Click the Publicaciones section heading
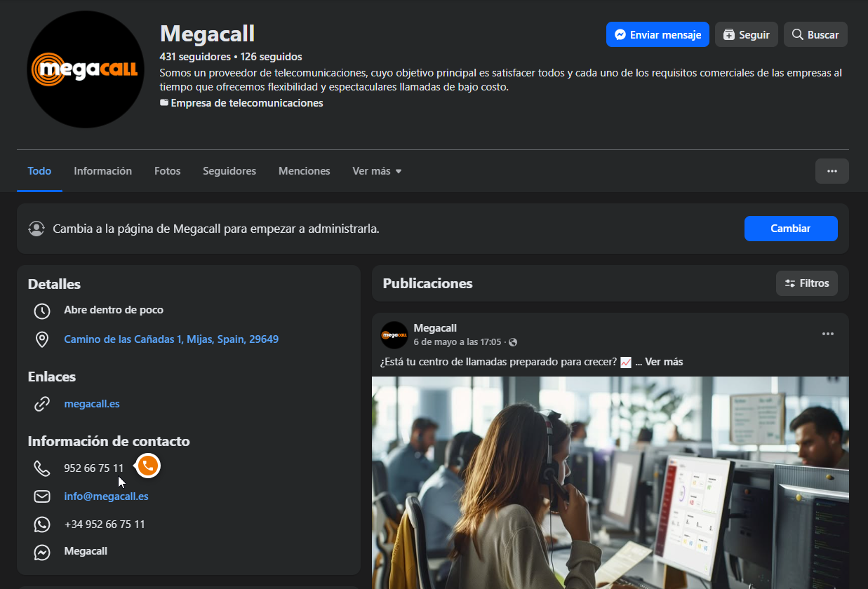The height and width of the screenshot is (589, 868). (427, 283)
